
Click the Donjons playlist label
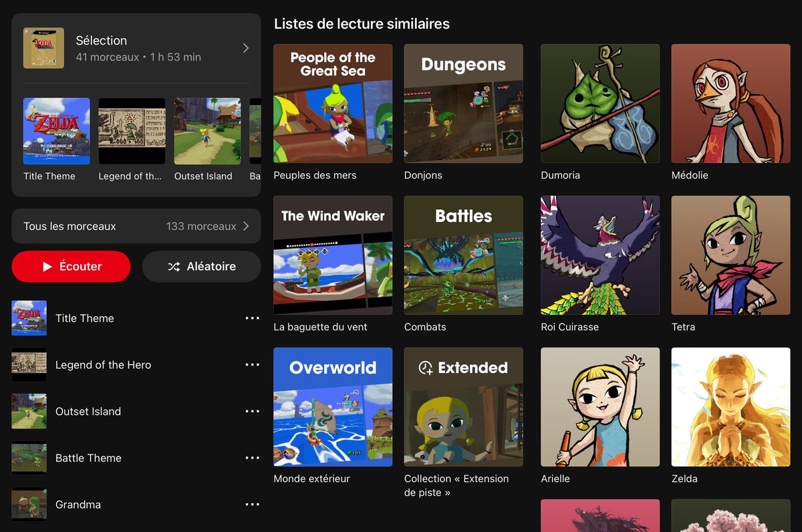point(423,176)
